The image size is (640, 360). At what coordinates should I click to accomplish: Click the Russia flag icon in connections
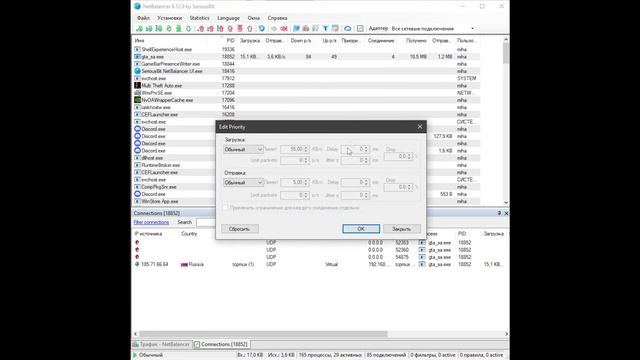184,264
